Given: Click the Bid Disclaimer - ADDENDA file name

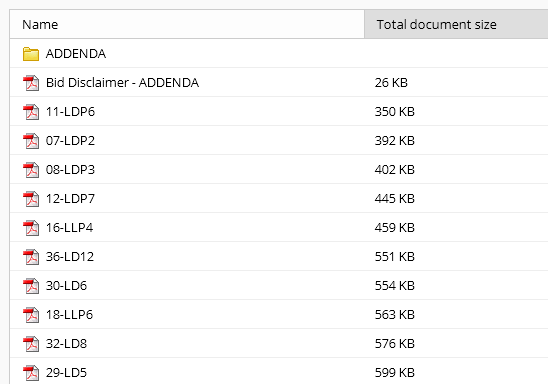Looking at the screenshot, I should click(x=122, y=83).
